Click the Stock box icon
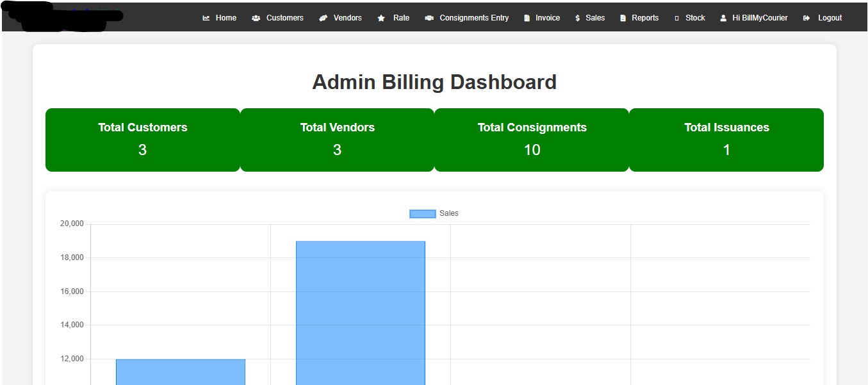Viewport: 868px width, 385px height. click(x=676, y=18)
